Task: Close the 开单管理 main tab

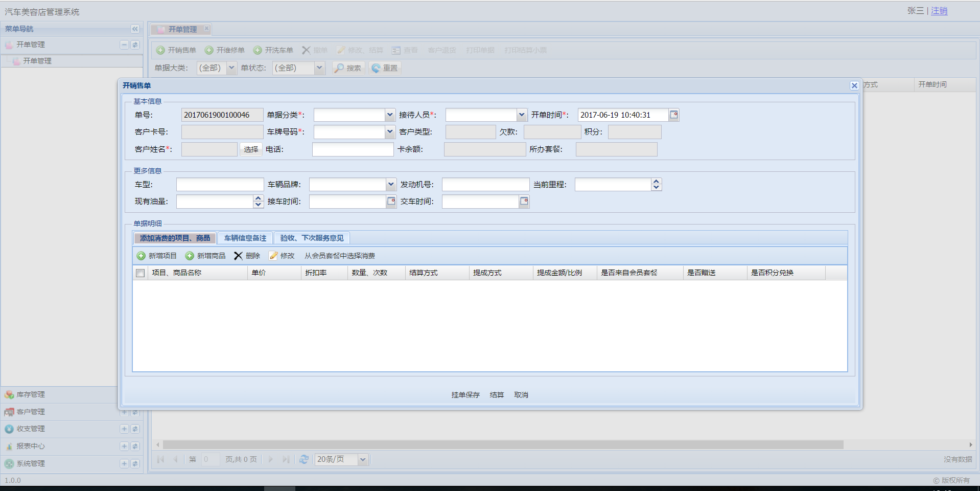Action: pos(206,29)
